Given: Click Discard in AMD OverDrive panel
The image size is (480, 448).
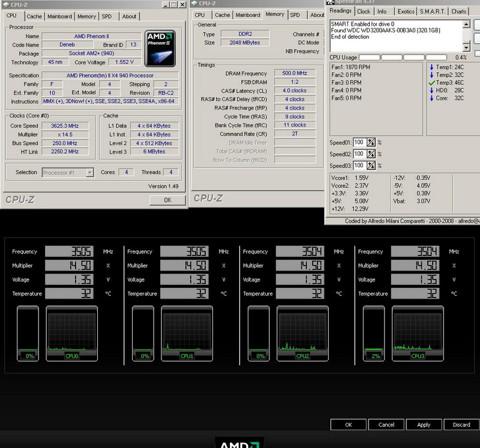Looking at the screenshot, I should coord(461,425).
